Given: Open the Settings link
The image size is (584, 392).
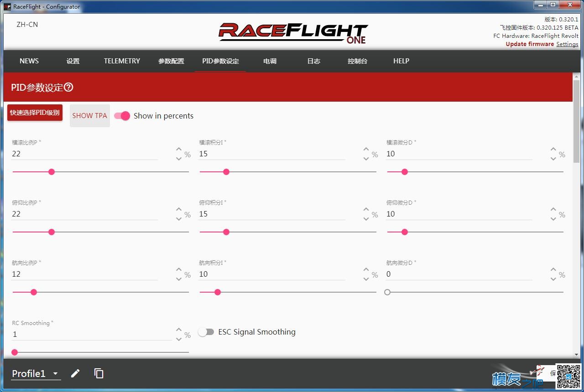Looking at the screenshot, I should point(567,44).
